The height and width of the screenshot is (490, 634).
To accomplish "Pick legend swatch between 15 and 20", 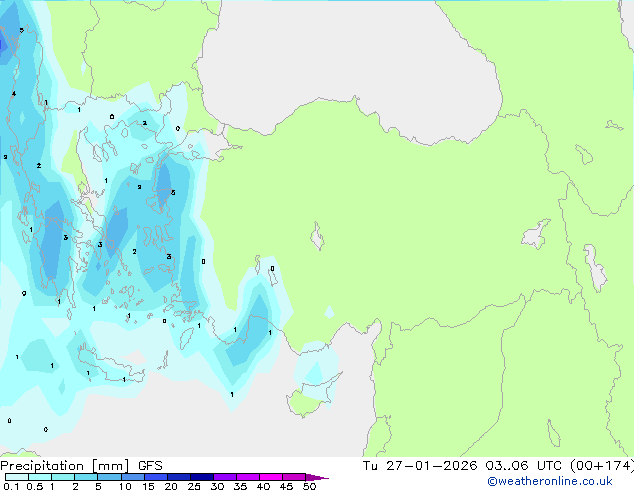I will [155, 477].
